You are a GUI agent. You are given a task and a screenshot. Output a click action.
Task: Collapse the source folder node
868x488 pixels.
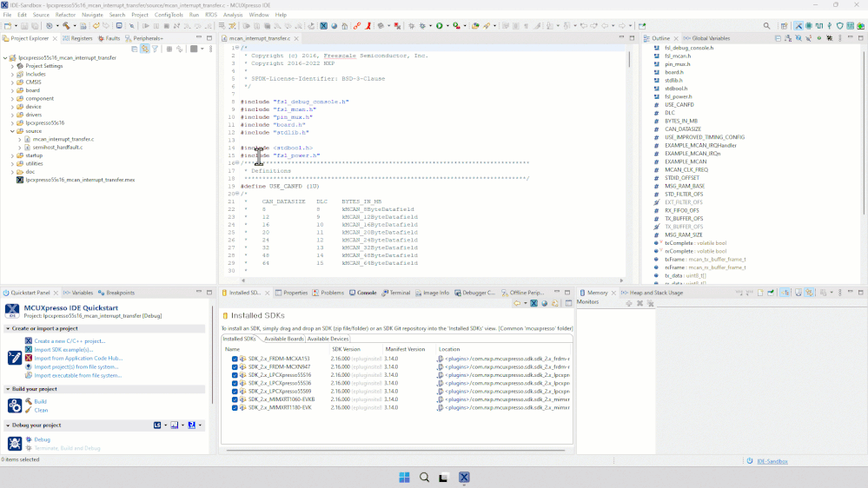pos(13,131)
